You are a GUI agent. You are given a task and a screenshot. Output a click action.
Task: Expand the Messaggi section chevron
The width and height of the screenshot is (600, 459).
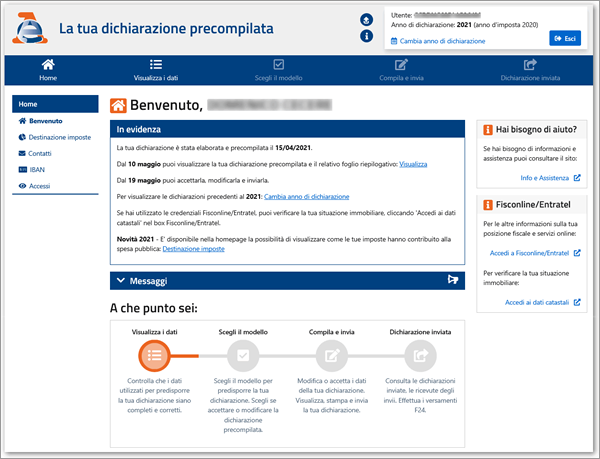pyautogui.click(x=121, y=280)
